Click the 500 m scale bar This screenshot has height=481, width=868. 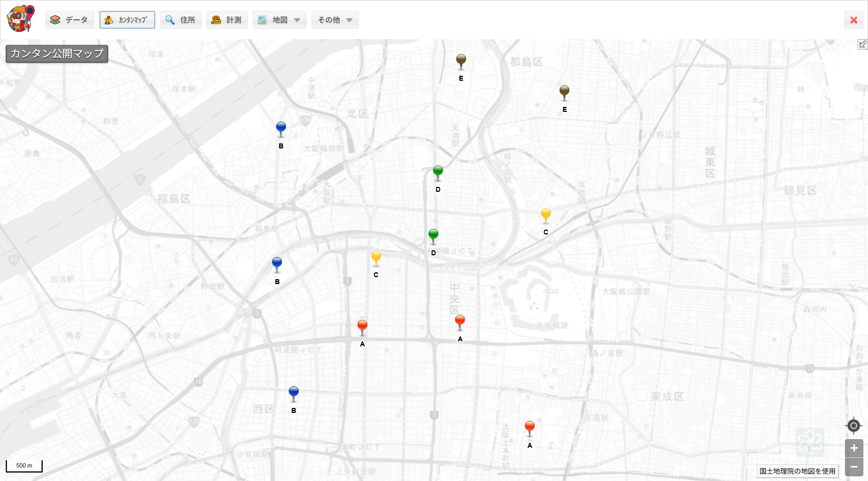(24, 466)
